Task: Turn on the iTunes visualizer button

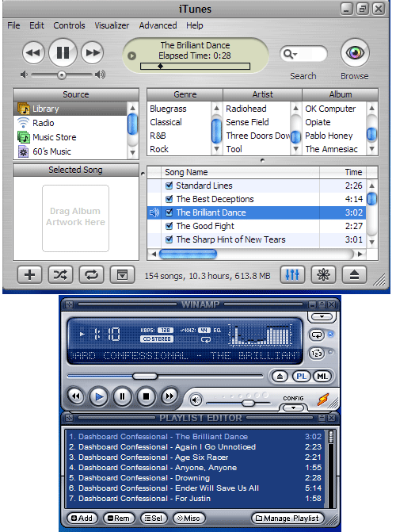Action: [x=323, y=275]
